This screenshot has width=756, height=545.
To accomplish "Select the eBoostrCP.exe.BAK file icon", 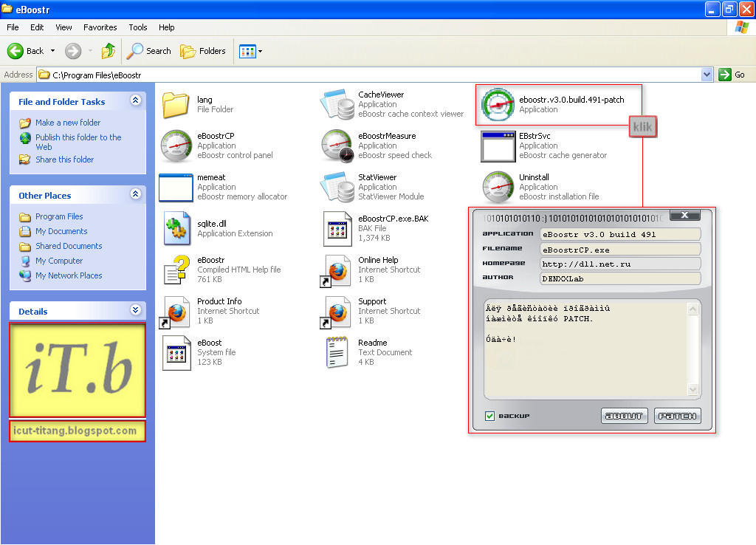I will tap(337, 229).
